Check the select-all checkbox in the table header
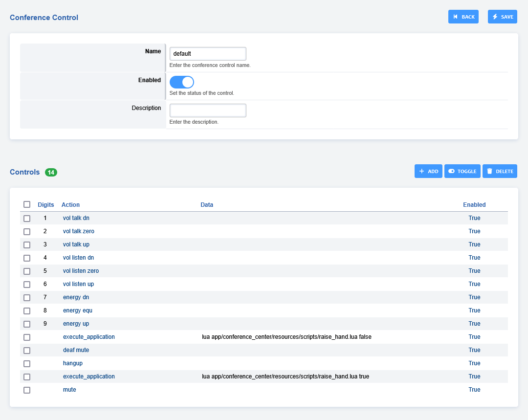 point(27,204)
